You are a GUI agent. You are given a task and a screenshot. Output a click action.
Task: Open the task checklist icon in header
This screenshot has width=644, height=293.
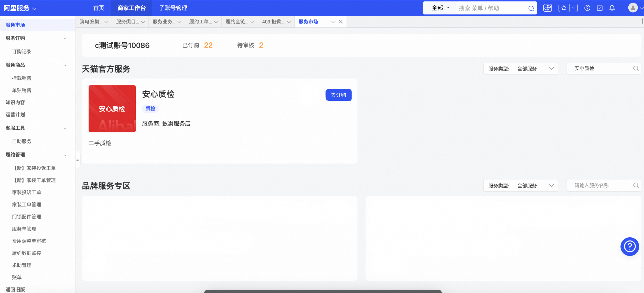600,8
